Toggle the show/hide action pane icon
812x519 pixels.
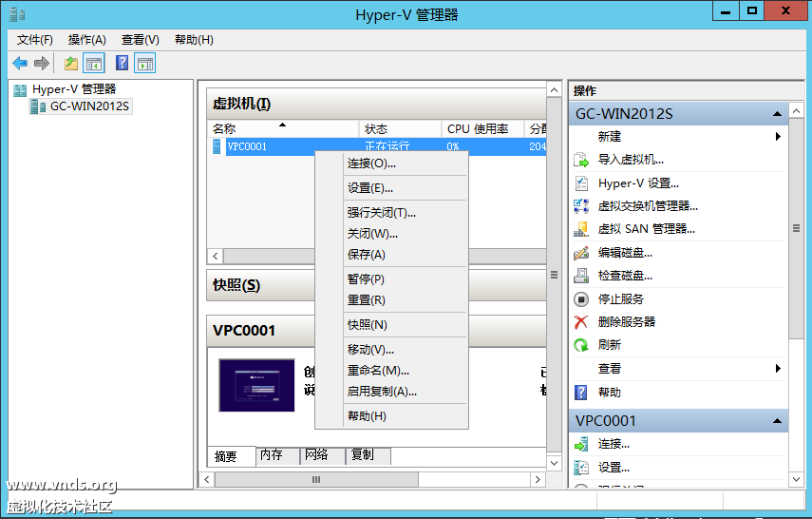(145, 64)
